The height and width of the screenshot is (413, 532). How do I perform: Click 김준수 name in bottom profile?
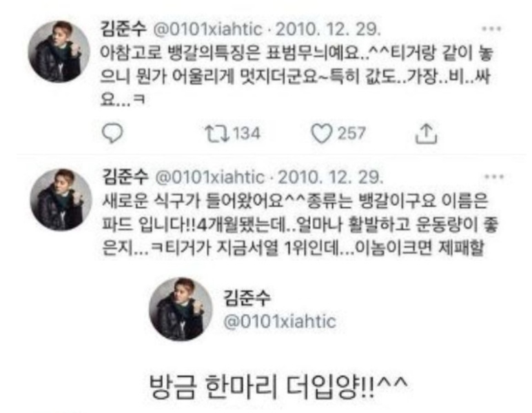pos(247,298)
